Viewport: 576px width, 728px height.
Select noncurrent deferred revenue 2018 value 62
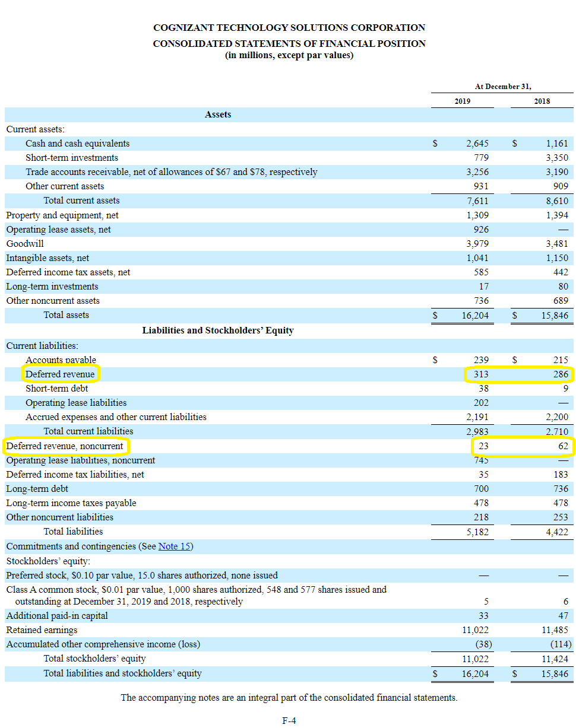(563, 446)
